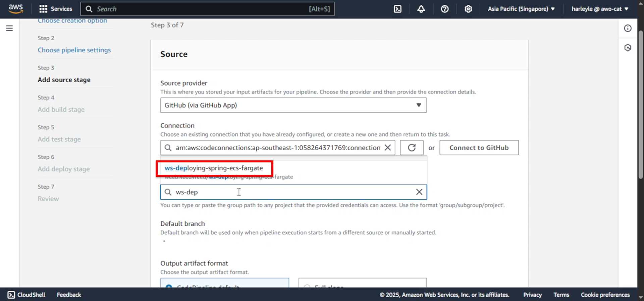Expand the Asia Pacific (Singapore) region menu
The image size is (644, 301).
point(521,9)
